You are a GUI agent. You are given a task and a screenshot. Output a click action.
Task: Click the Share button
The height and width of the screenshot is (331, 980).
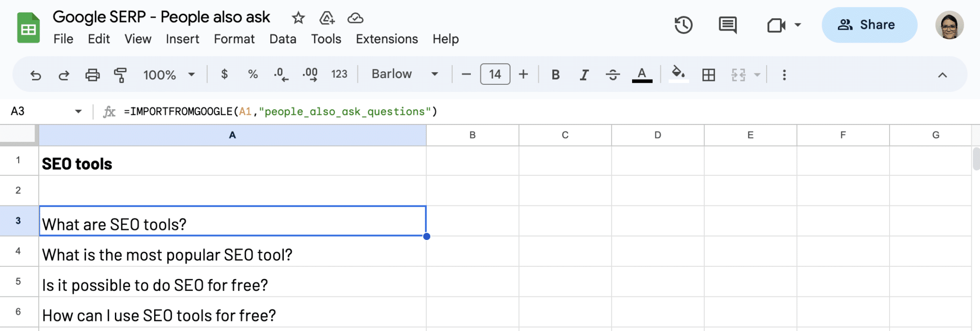869,25
